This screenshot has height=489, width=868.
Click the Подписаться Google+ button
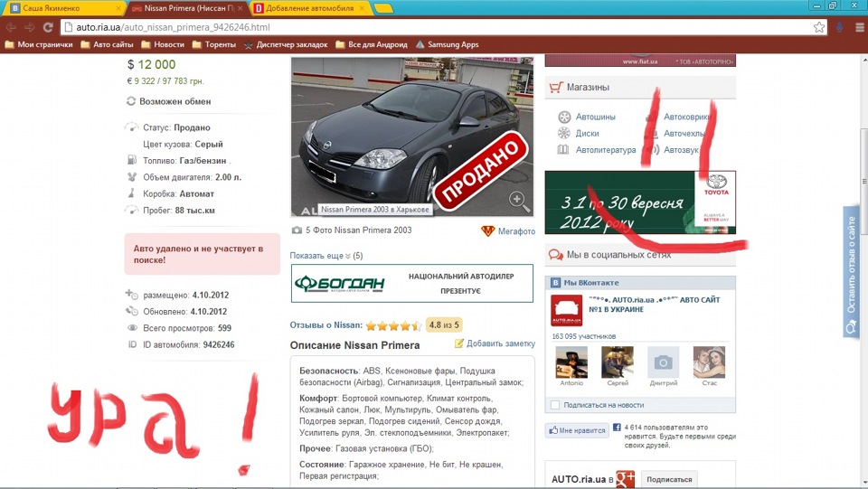669,479
